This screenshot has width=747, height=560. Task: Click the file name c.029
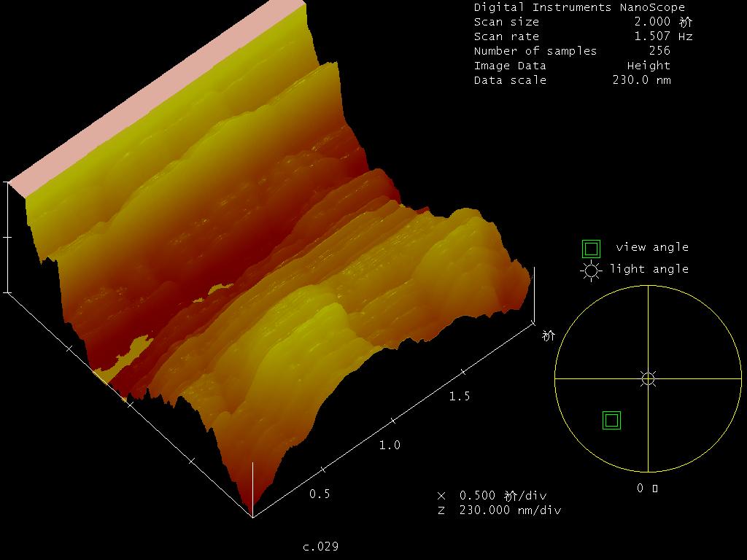tap(321, 546)
